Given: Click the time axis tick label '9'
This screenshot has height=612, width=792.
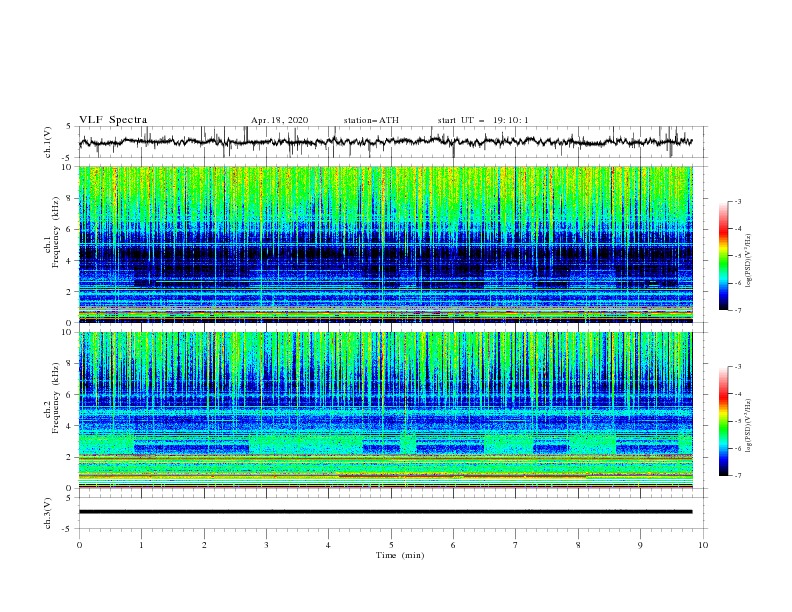Looking at the screenshot, I should click(x=640, y=545).
